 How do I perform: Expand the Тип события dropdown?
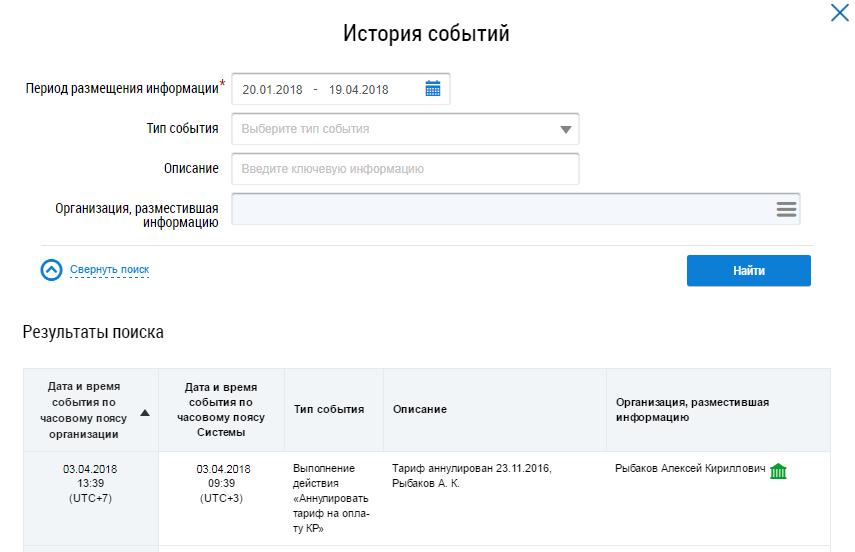tap(565, 129)
